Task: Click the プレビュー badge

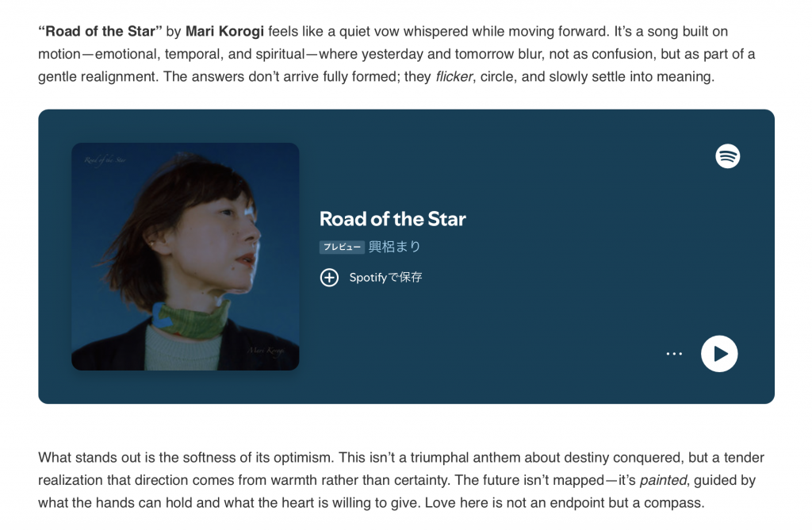Action: [342, 248]
